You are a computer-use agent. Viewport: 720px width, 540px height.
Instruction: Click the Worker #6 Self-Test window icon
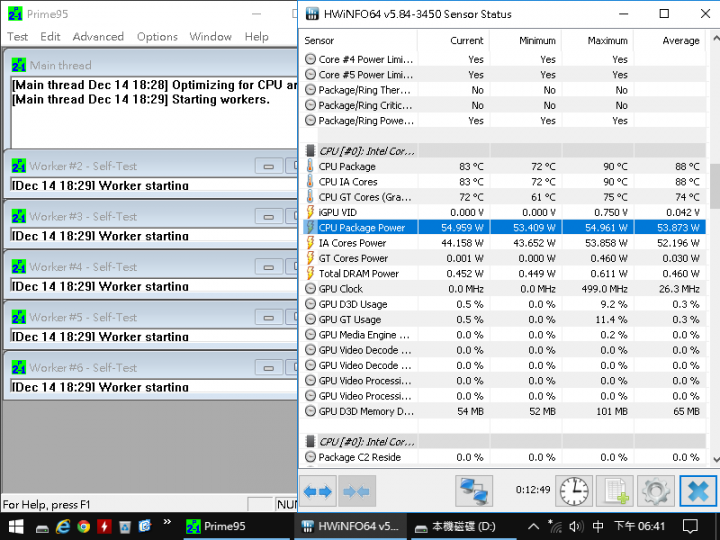tap(19, 367)
